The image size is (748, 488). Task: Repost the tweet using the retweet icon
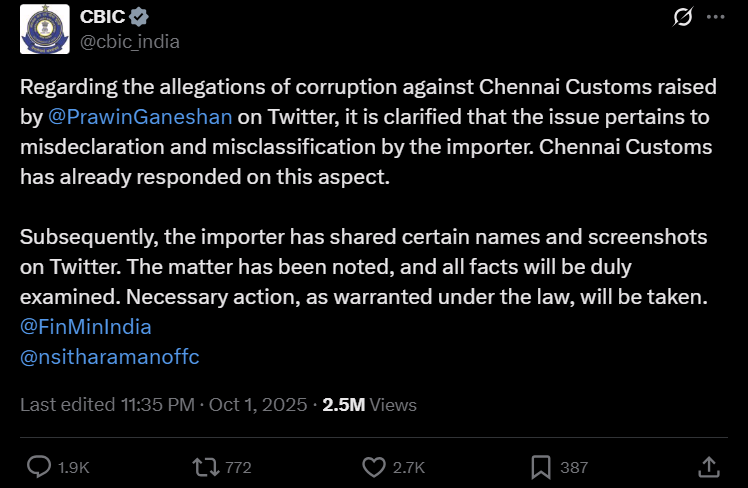[204, 466]
